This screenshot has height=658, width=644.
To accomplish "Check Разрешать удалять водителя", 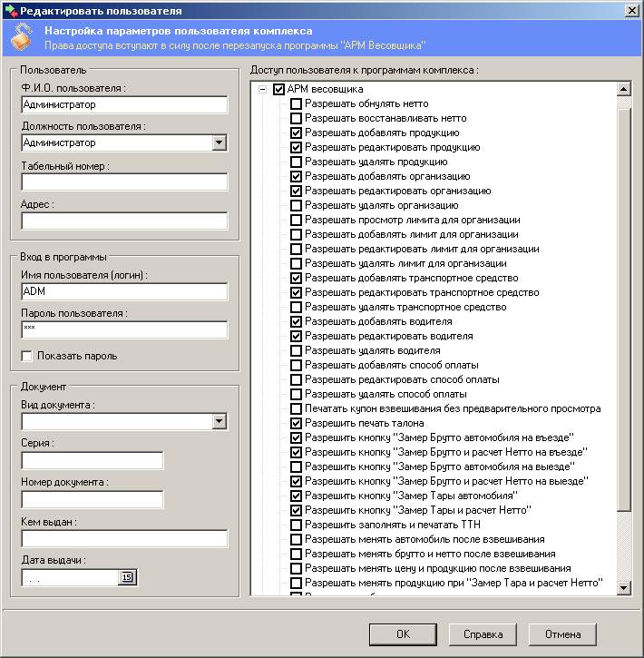I will pos(297,350).
